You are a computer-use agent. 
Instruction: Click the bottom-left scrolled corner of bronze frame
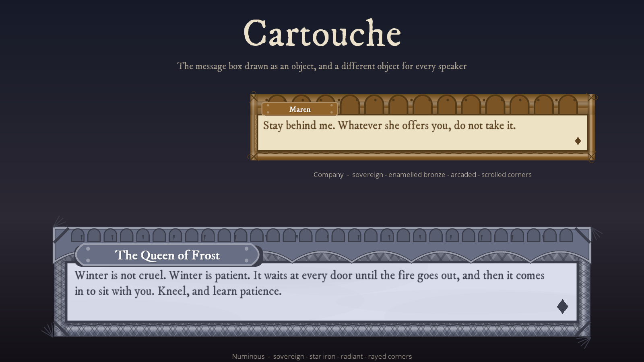pos(254,156)
